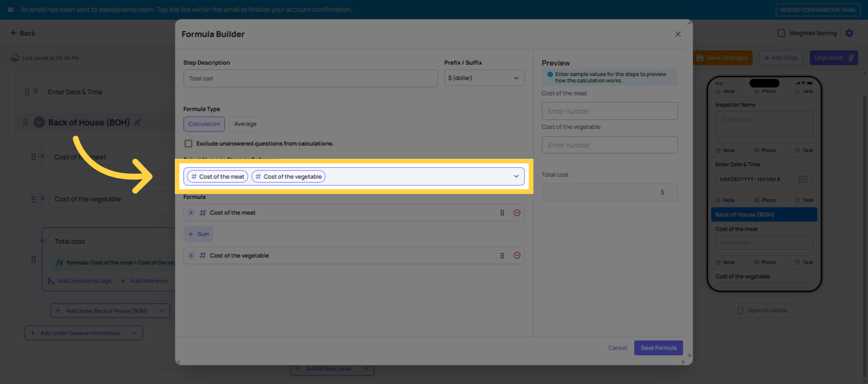
Task: Click Add Step button
Action: [x=781, y=58]
